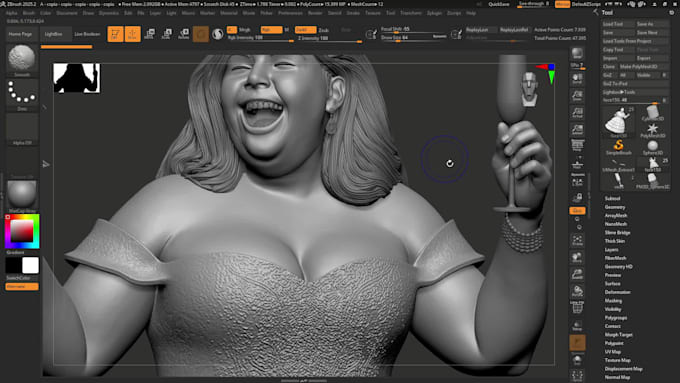
Task: Expand the Subtool subpalette
Action: 612,198
